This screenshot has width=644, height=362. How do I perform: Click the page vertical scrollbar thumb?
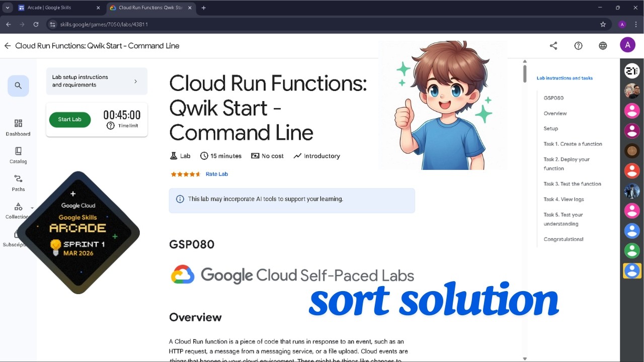tap(525, 74)
